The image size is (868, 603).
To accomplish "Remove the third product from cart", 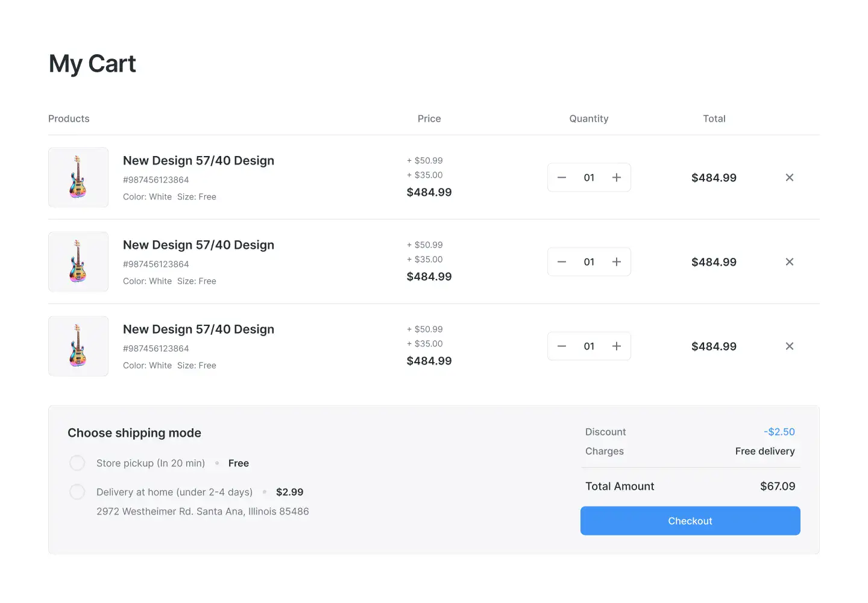I will point(790,346).
